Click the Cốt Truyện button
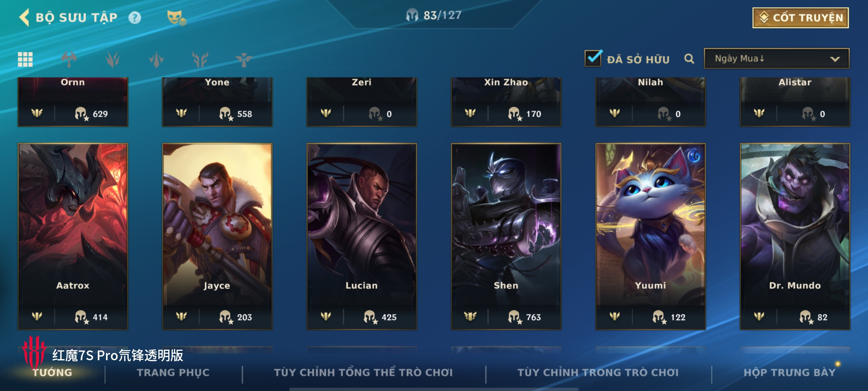Viewport: 868px width, 391px height. pos(801,18)
